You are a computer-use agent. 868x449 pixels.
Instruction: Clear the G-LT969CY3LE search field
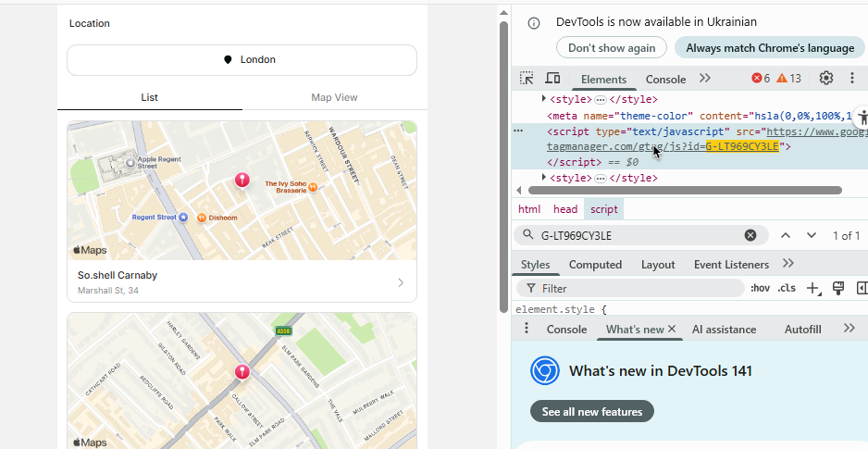coord(750,235)
